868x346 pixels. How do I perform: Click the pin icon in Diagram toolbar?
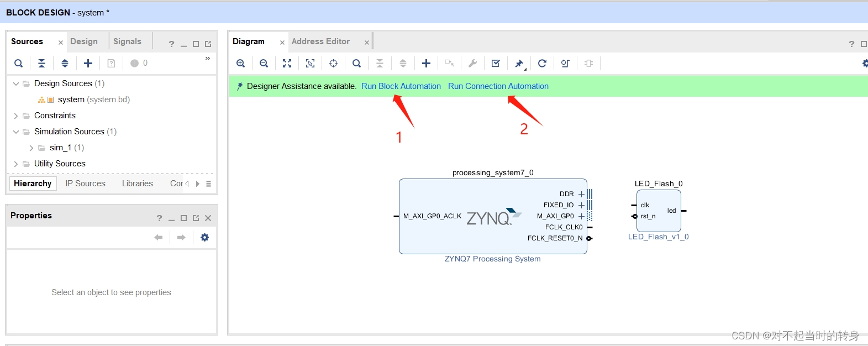pos(519,64)
